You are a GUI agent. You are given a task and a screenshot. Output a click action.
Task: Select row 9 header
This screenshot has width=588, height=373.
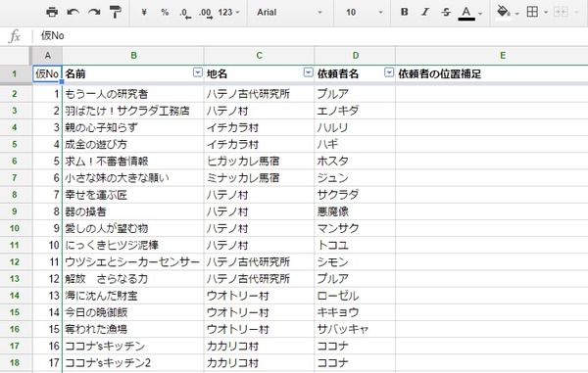pyautogui.click(x=15, y=211)
